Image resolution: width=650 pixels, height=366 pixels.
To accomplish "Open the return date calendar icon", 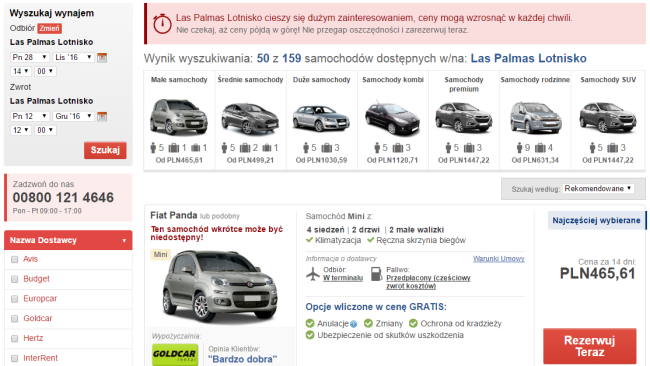I will 102,116.
